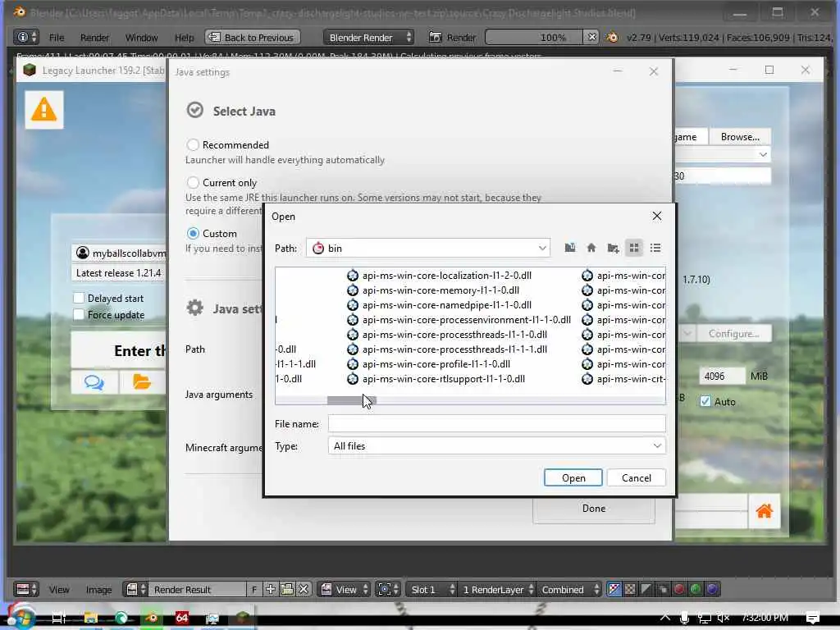The image size is (840, 630).
Task: Click the Blender info editor type icon
Action: 25,37
